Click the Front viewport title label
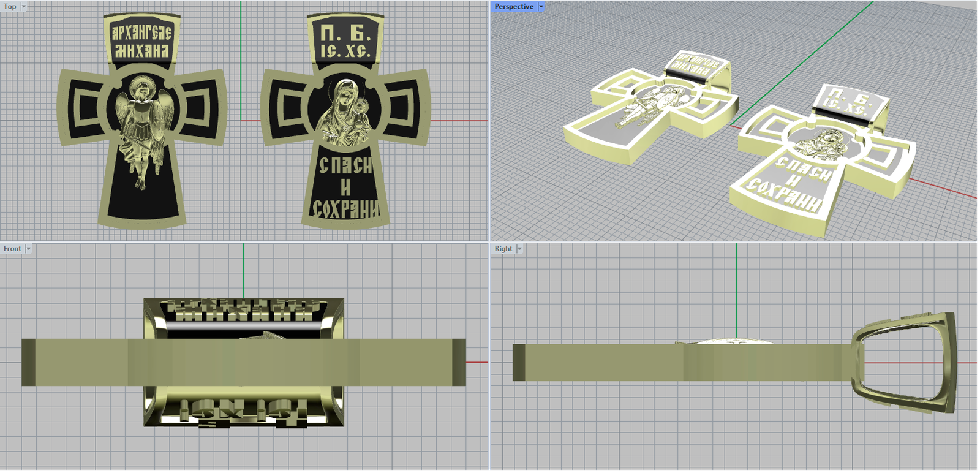Screen dimensions: 980x473 (x=12, y=249)
